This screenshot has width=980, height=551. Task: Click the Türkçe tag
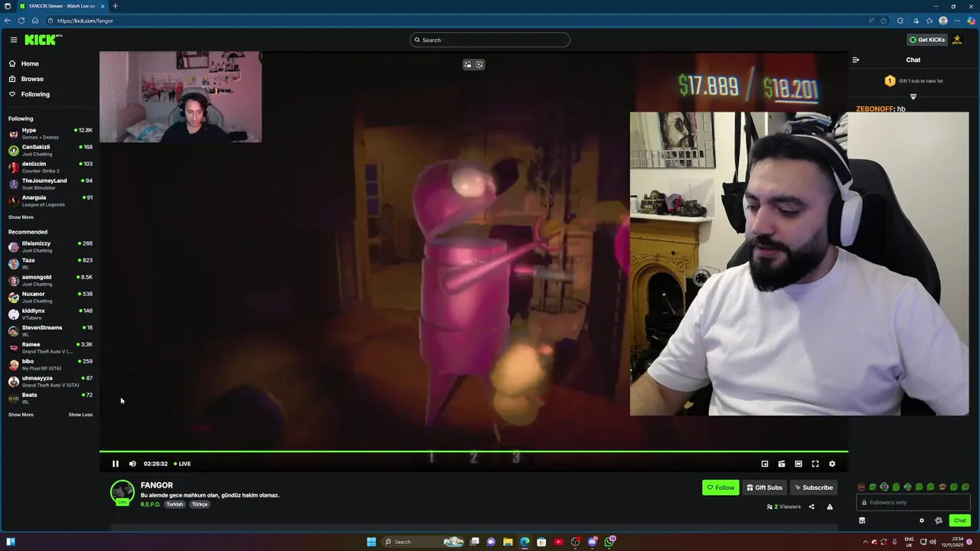200,504
